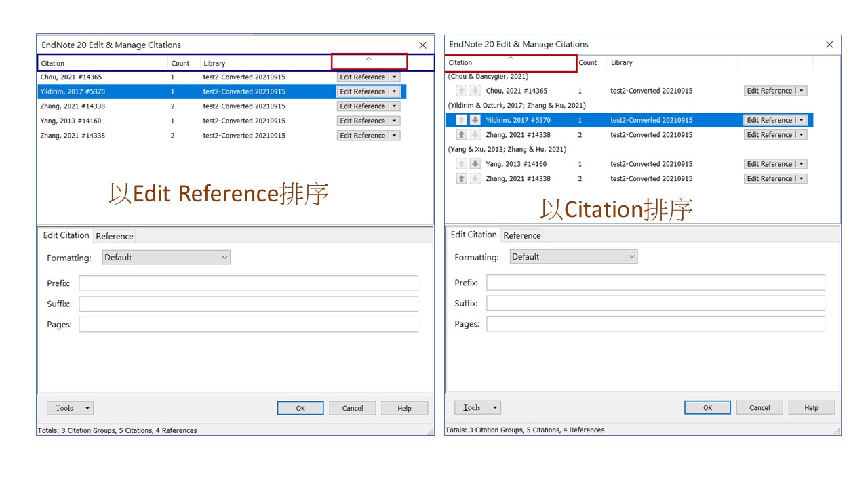Click Suffix field in left window
Viewport: 868px width, 488px height.
(248, 304)
